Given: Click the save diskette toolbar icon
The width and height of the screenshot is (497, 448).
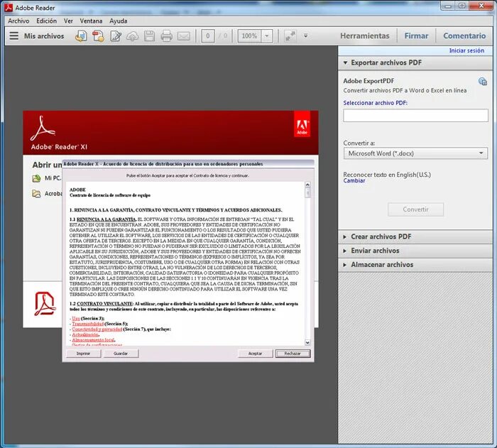Looking at the screenshot, I should [149, 35].
